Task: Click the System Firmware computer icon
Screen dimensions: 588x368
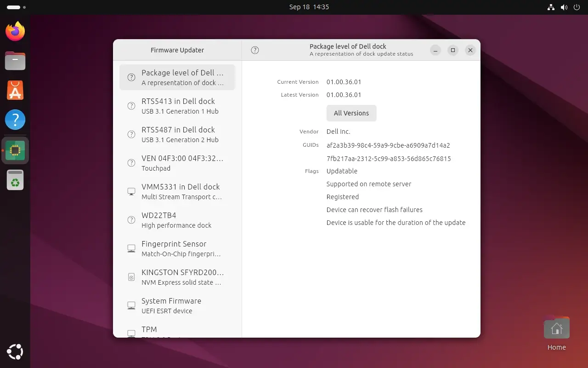Action: [x=131, y=305]
